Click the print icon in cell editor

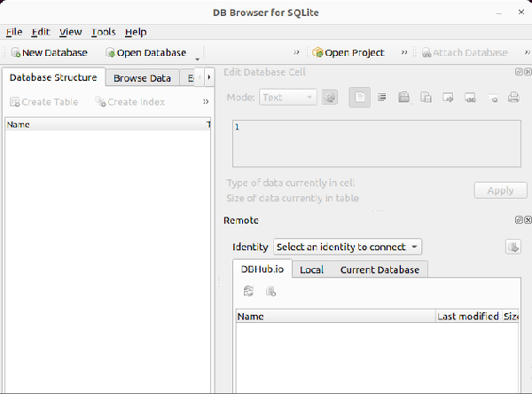pyautogui.click(x=513, y=98)
